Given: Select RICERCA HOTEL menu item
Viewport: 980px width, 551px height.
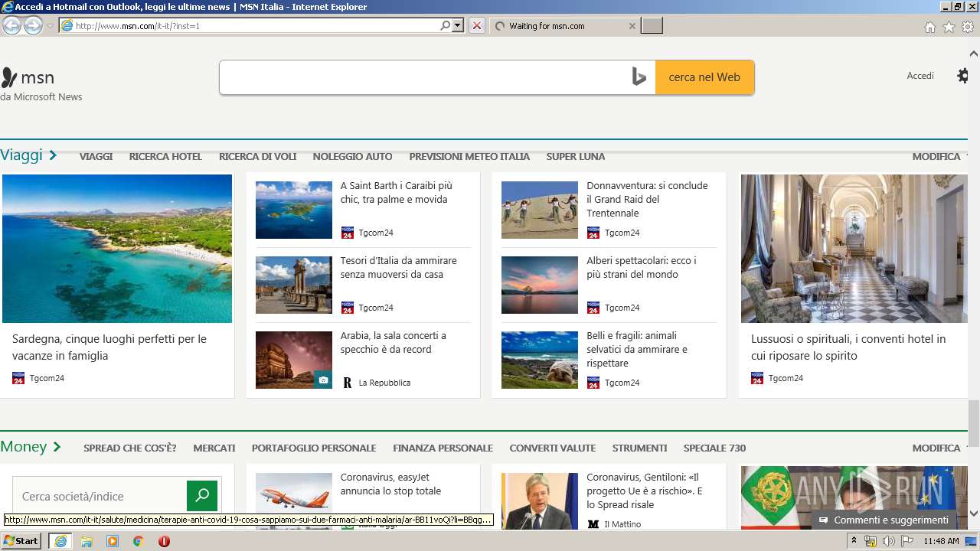Looking at the screenshot, I should 165,156.
